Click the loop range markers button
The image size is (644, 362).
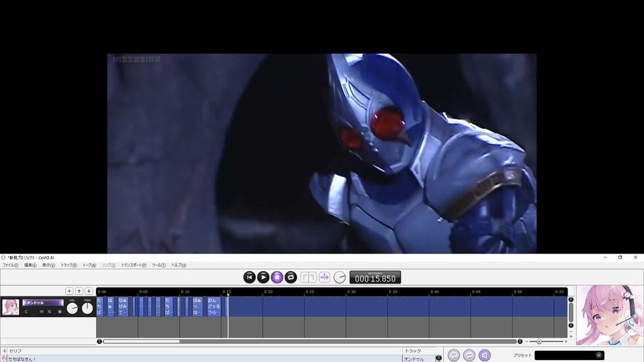tap(309, 278)
